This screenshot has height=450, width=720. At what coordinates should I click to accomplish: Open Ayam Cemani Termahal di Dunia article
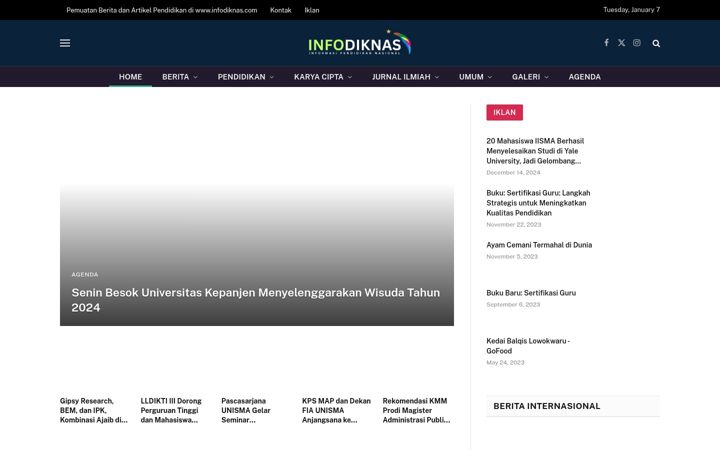pos(539,245)
